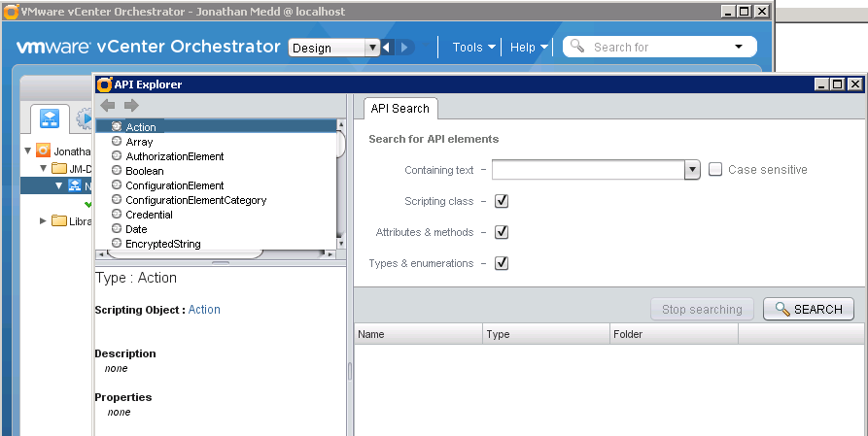
Task: Click the forward arrow in API Explorer
Action: pos(131,105)
